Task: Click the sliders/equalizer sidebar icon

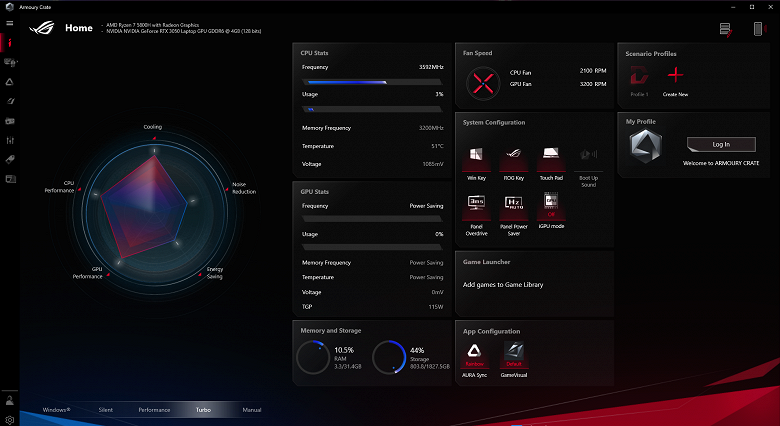Action: [x=10, y=140]
